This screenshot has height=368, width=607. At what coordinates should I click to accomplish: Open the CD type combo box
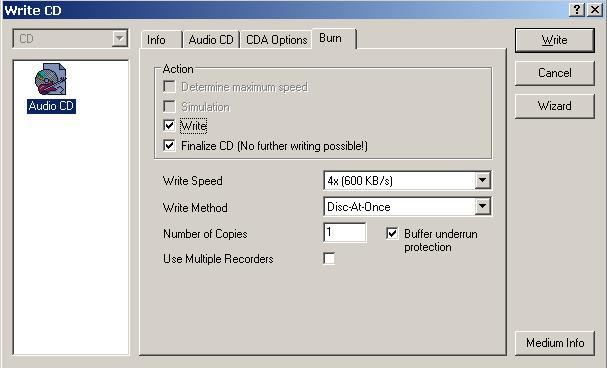point(70,39)
